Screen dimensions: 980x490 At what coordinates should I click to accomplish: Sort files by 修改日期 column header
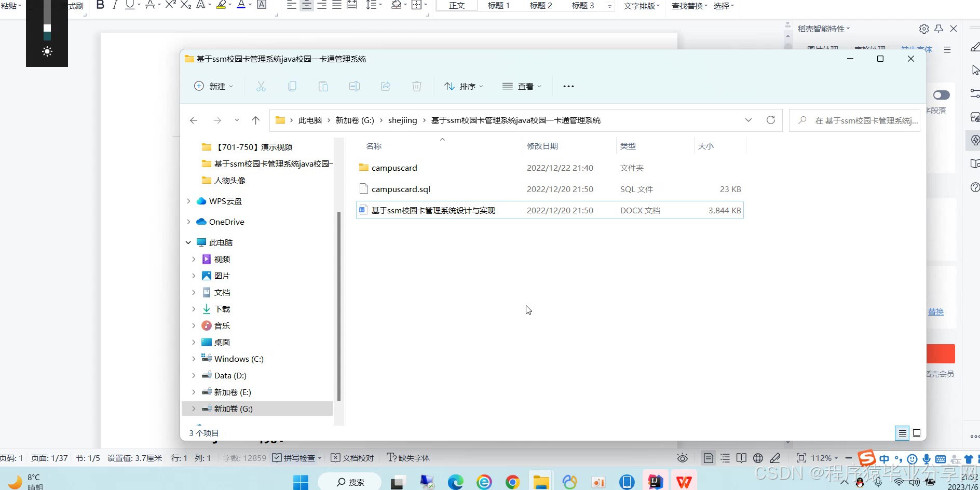542,146
